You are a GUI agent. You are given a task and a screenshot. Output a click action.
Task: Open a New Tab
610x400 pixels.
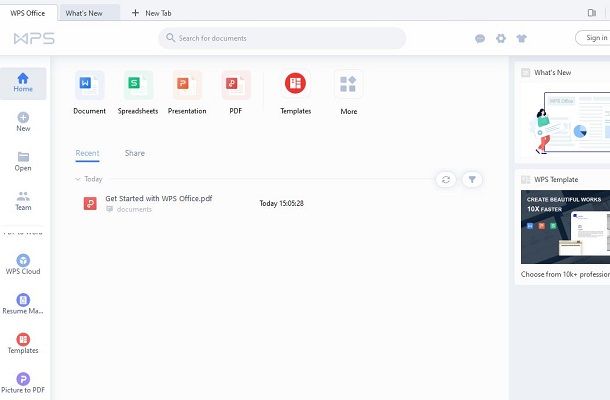tap(152, 13)
